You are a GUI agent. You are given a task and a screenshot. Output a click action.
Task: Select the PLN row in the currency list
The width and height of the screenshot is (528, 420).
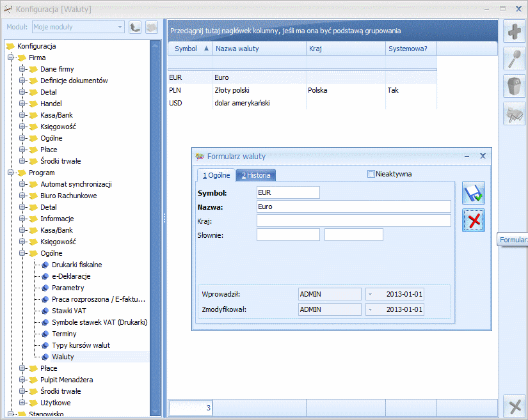(302, 90)
